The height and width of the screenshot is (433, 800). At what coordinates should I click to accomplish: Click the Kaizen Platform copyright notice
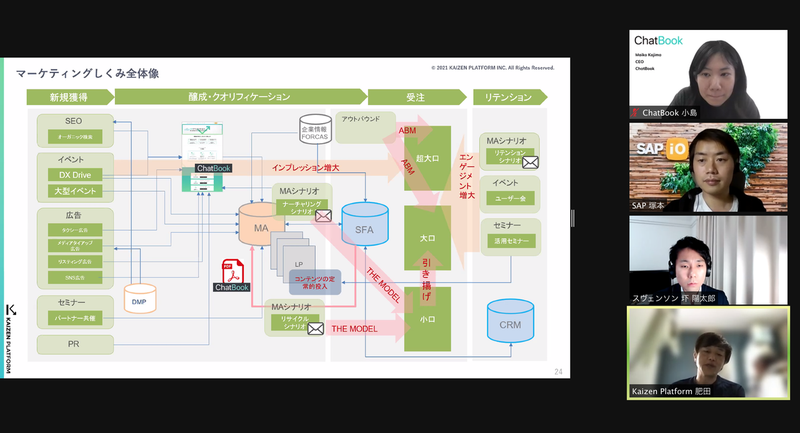click(x=493, y=68)
